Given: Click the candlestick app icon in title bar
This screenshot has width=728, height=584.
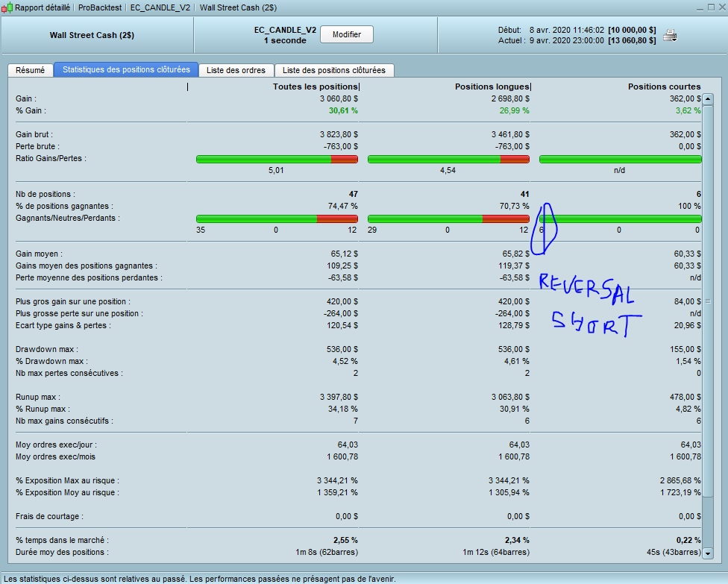Looking at the screenshot, I should coord(7,7).
